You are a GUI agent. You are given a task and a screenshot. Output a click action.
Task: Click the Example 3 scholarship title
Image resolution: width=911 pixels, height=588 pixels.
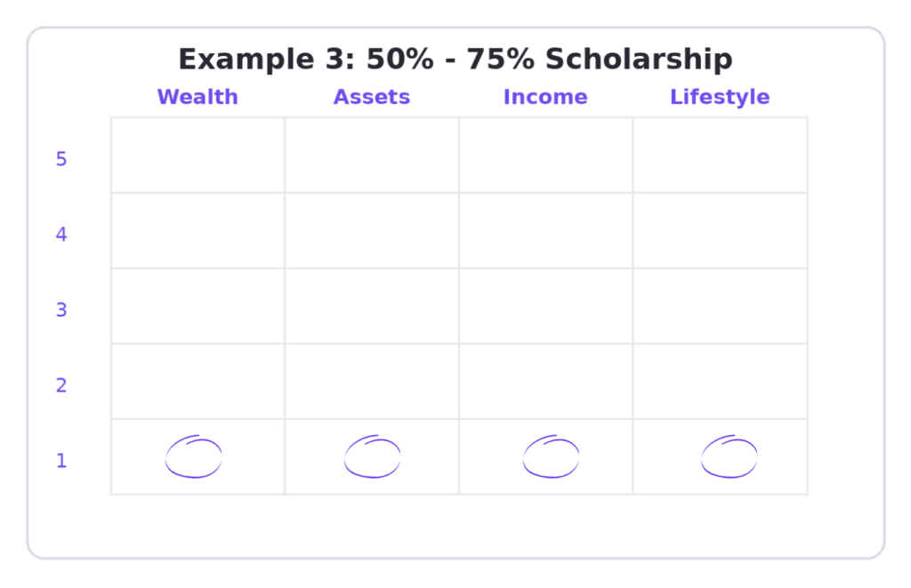[x=455, y=60]
